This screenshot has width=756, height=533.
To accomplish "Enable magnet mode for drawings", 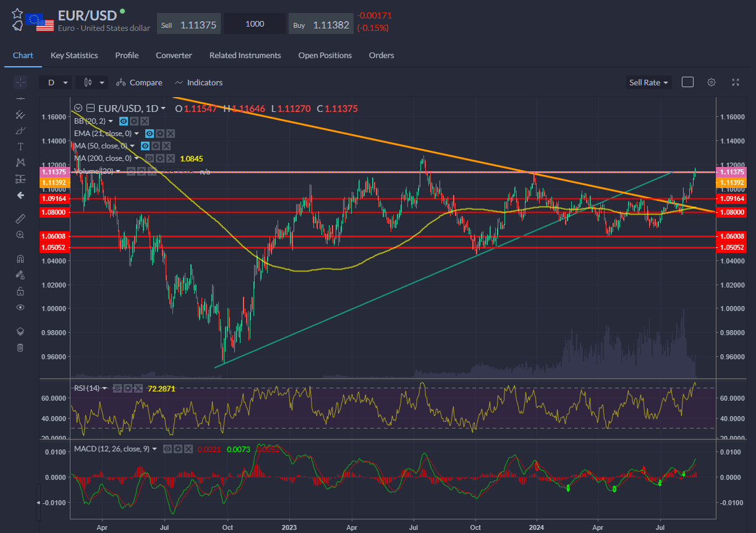I will pos(20,258).
